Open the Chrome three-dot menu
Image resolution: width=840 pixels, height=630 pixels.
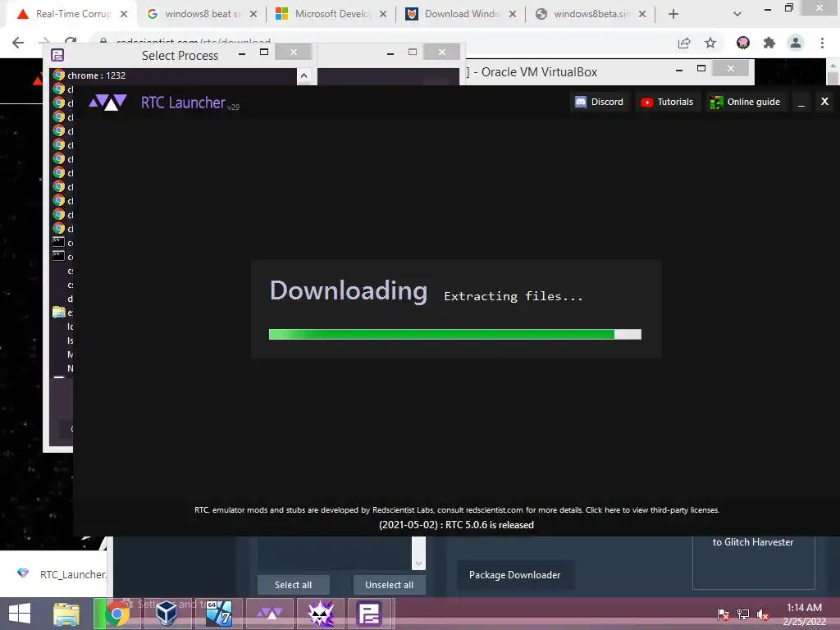(822, 43)
